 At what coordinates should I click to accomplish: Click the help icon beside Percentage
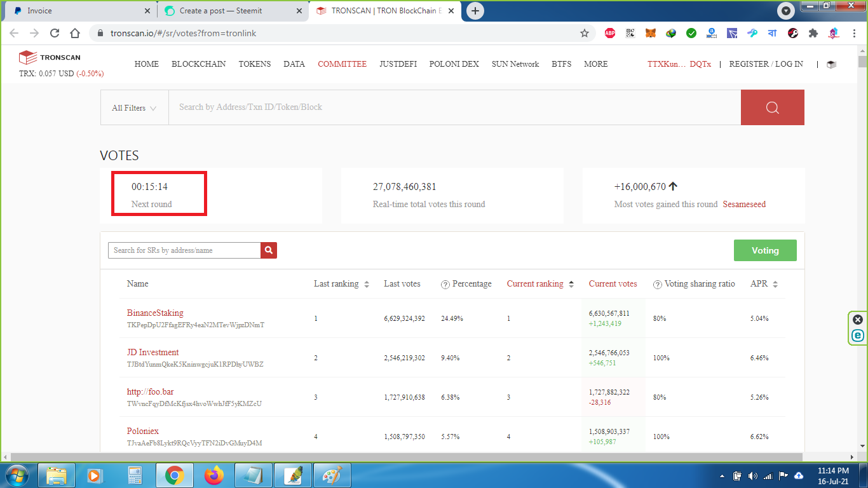(x=445, y=285)
